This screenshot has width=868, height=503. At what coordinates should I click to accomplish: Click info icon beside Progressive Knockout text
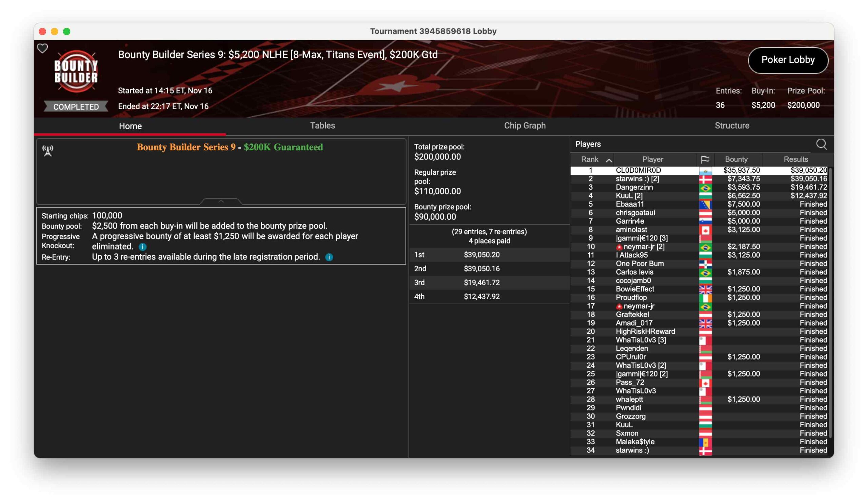coord(142,247)
